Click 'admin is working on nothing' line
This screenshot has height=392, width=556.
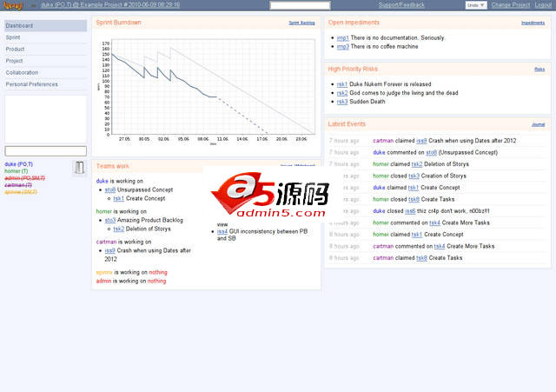click(131, 281)
